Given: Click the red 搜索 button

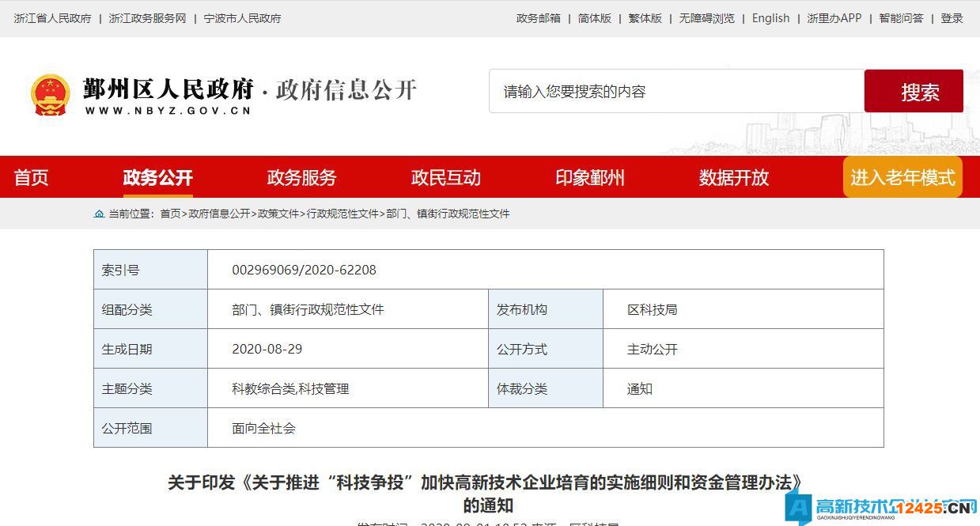Looking at the screenshot, I should pos(914,92).
